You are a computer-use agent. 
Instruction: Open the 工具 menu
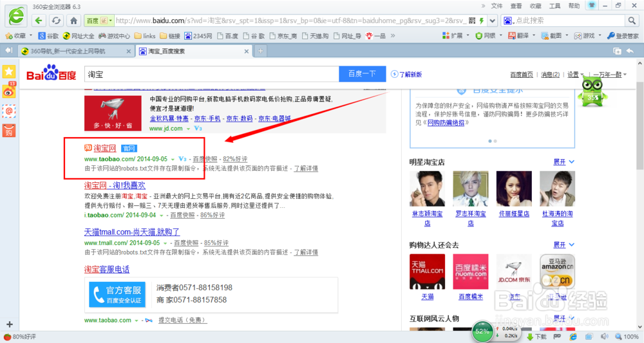tap(555, 6)
